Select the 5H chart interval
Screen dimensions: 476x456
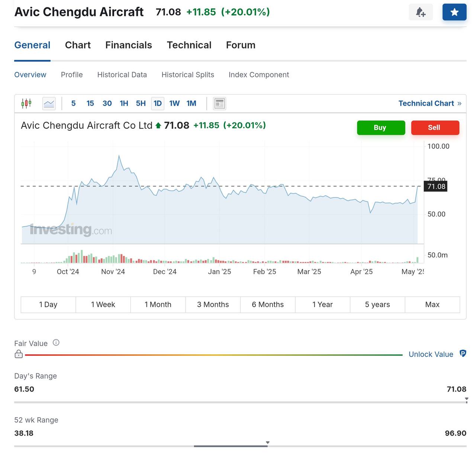pos(141,103)
